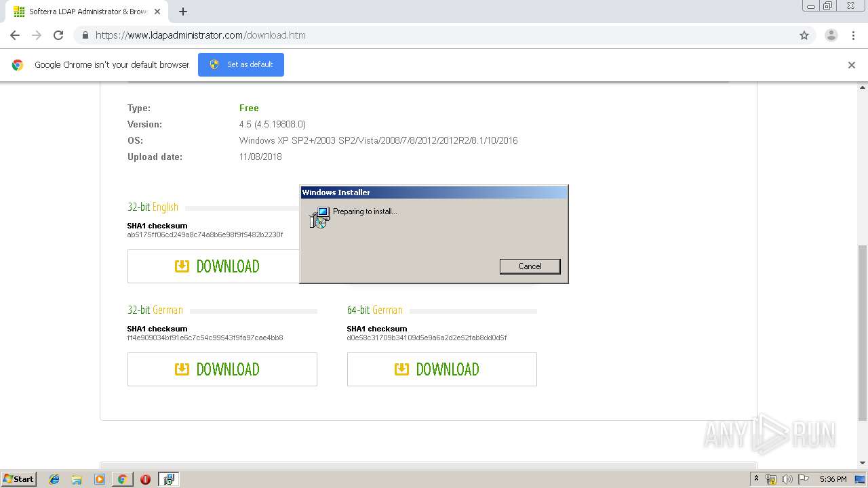Click the Preparing to install message
Image resolution: width=868 pixels, height=488 pixels.
click(x=365, y=211)
